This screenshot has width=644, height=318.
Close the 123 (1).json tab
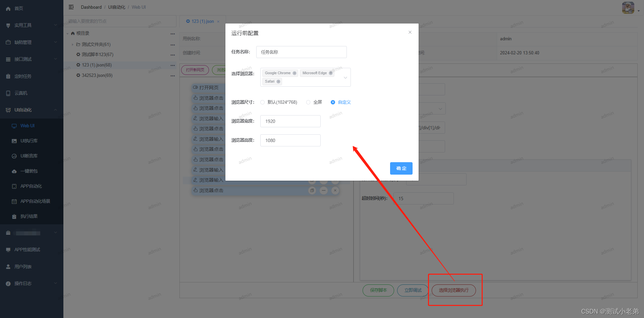coord(218,21)
